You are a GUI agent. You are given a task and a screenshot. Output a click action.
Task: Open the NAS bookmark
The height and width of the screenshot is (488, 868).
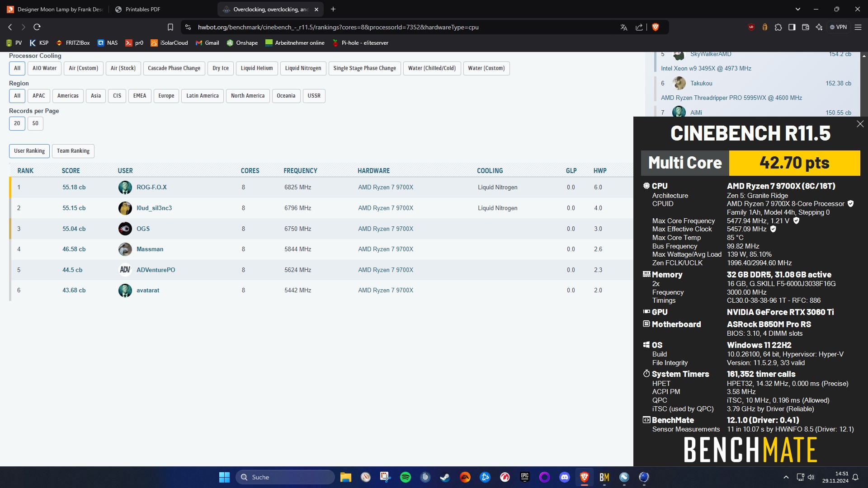click(108, 43)
